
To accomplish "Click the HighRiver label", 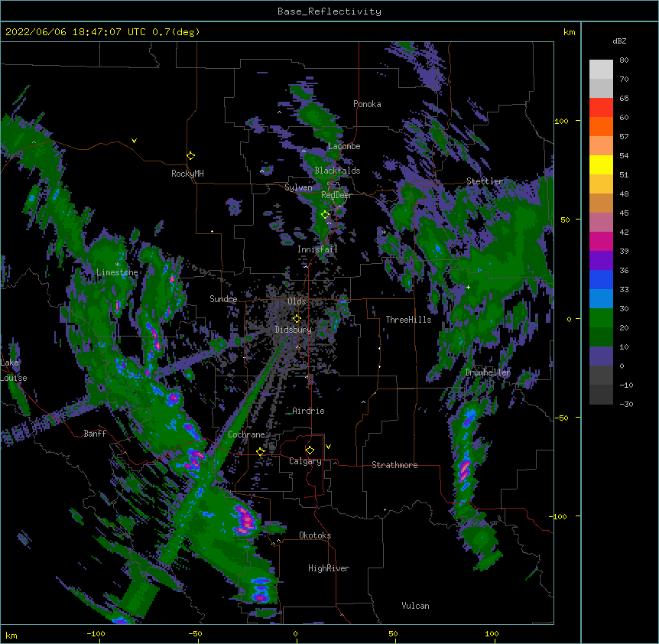I will [329, 568].
